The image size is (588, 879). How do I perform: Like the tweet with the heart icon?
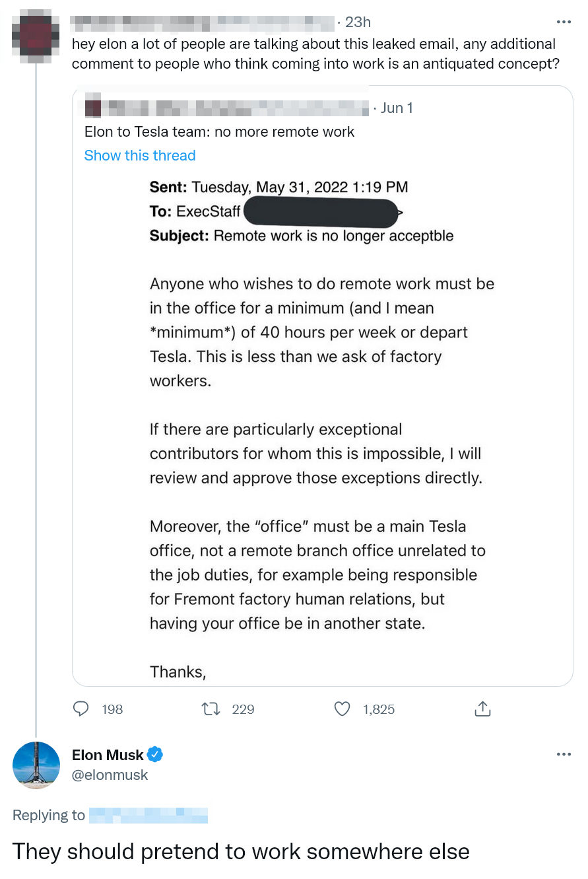point(342,709)
